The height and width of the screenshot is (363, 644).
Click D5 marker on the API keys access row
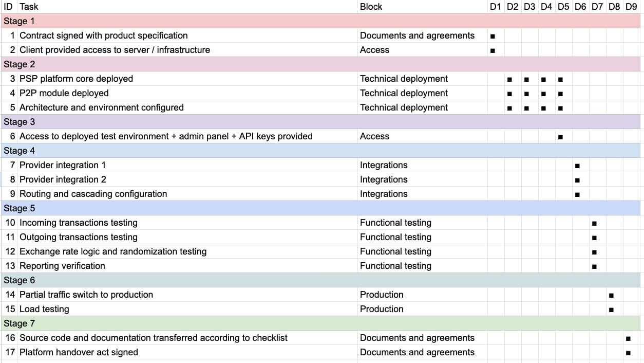[560, 137]
